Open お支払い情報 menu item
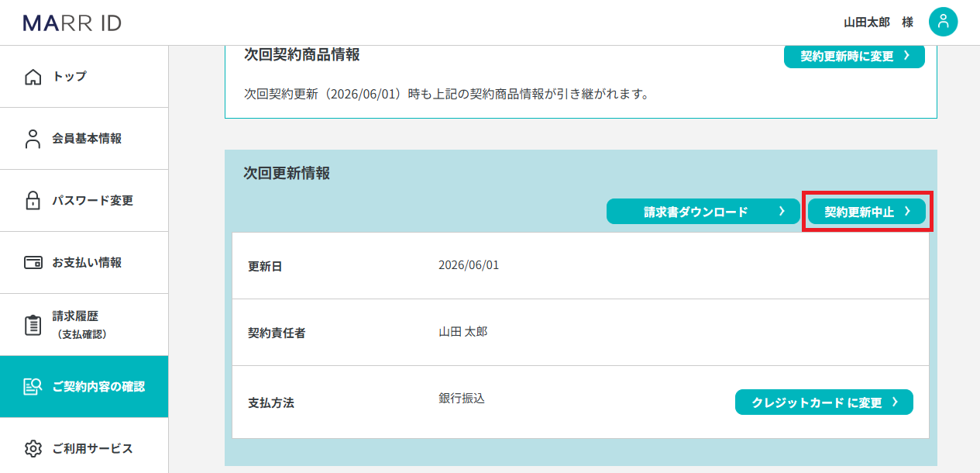 84,263
